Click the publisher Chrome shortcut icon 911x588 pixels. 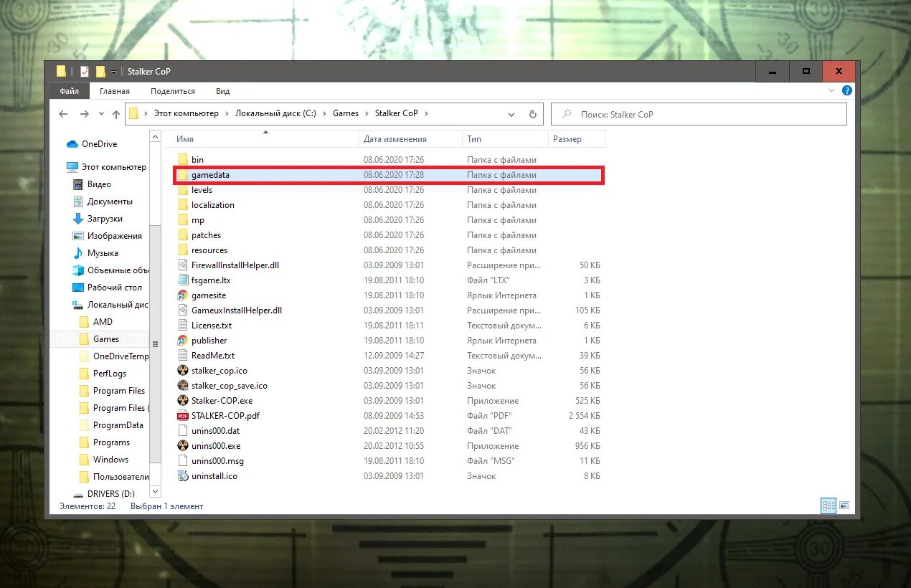[x=182, y=341]
